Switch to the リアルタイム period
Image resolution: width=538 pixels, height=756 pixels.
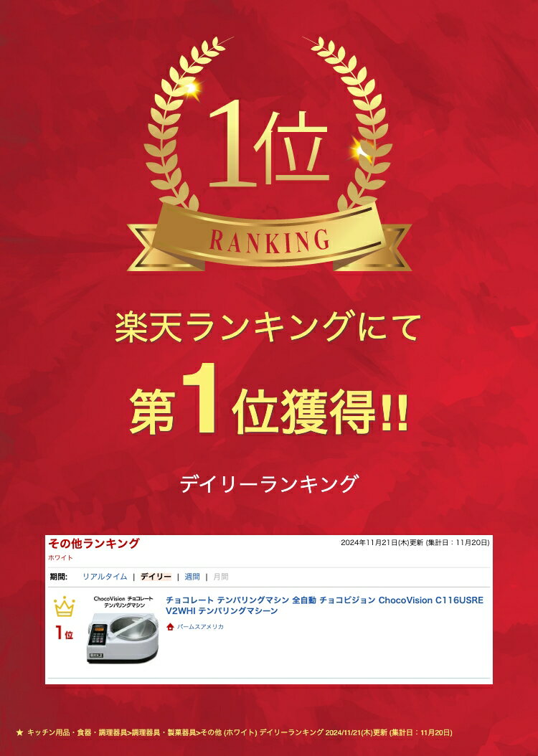[105, 577]
